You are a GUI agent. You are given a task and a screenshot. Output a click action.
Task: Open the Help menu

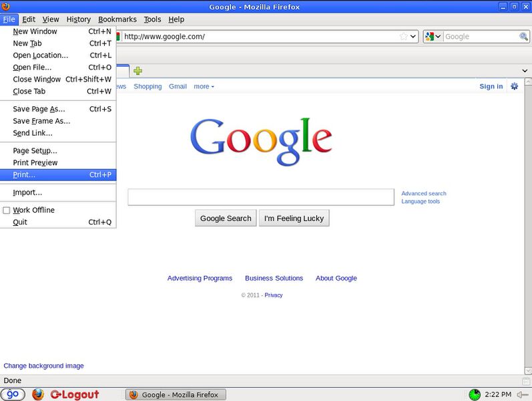tap(176, 19)
